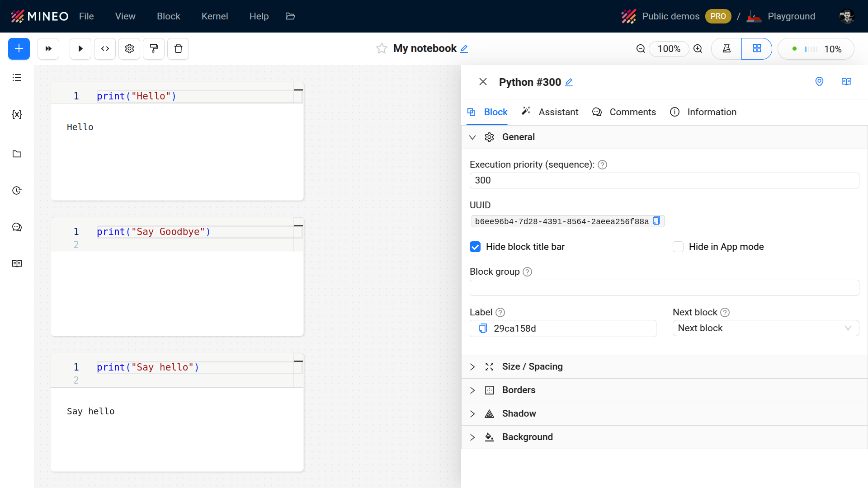The image size is (868, 488).
Task: Switch to lab flask mode
Action: [x=726, y=49]
